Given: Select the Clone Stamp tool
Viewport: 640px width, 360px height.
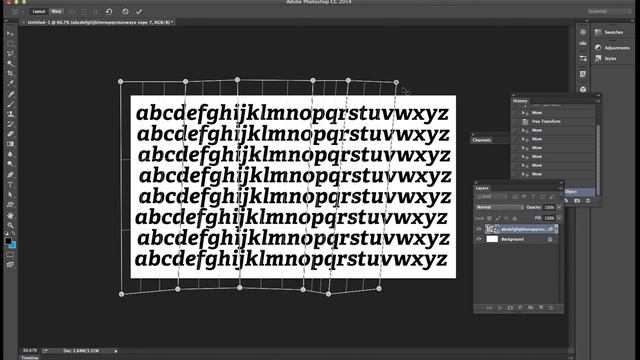Looking at the screenshot, I should pos(11,114).
